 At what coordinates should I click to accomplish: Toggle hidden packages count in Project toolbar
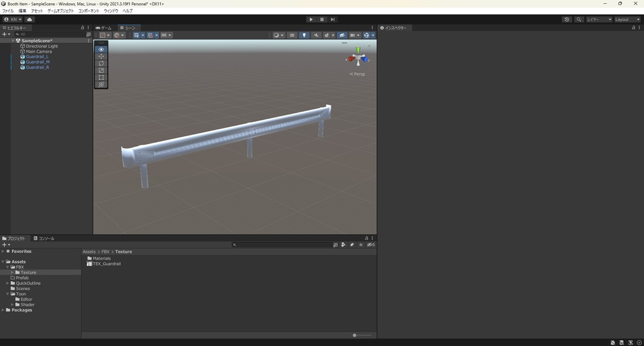[370, 245]
